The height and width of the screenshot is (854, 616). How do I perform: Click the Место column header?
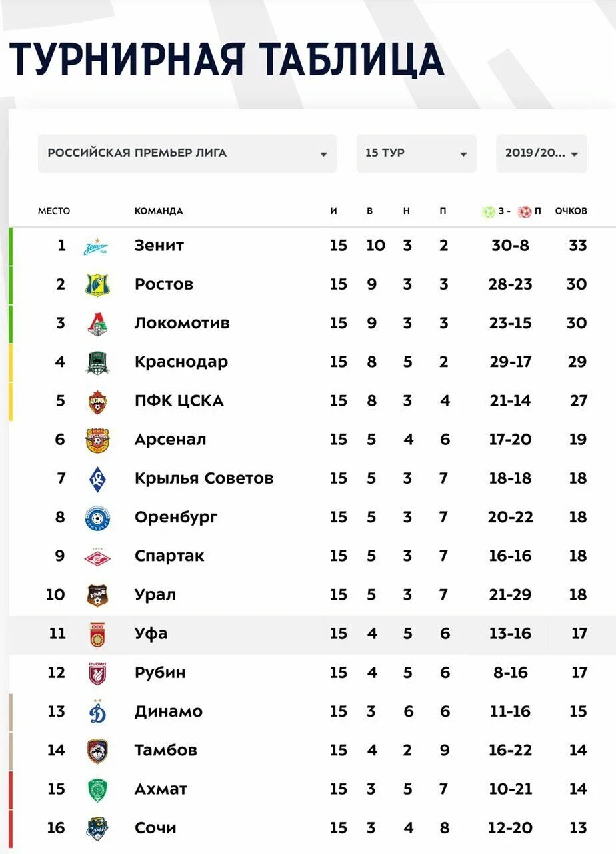54,211
